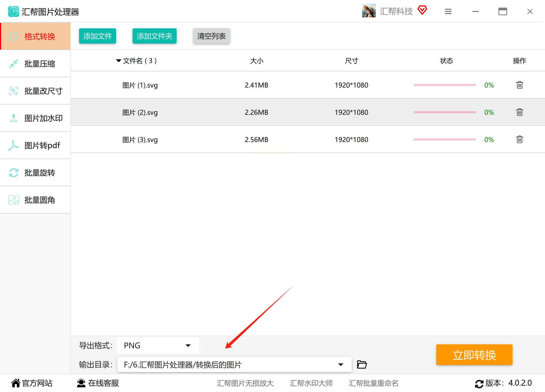Delete 图片 (1).svg with its trash icon
Image resolution: width=545 pixels, height=392 pixels.
pos(519,85)
